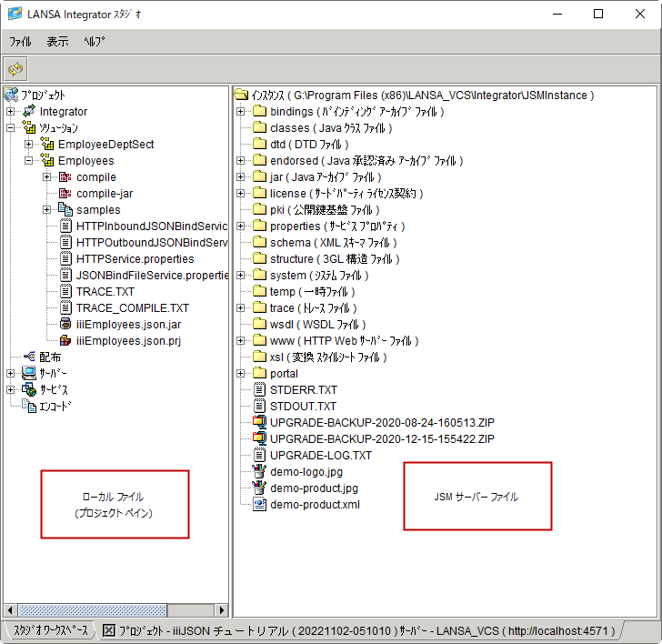Screen dimensions: 662x644
Task: Expand the portal folder
Action: [241, 373]
